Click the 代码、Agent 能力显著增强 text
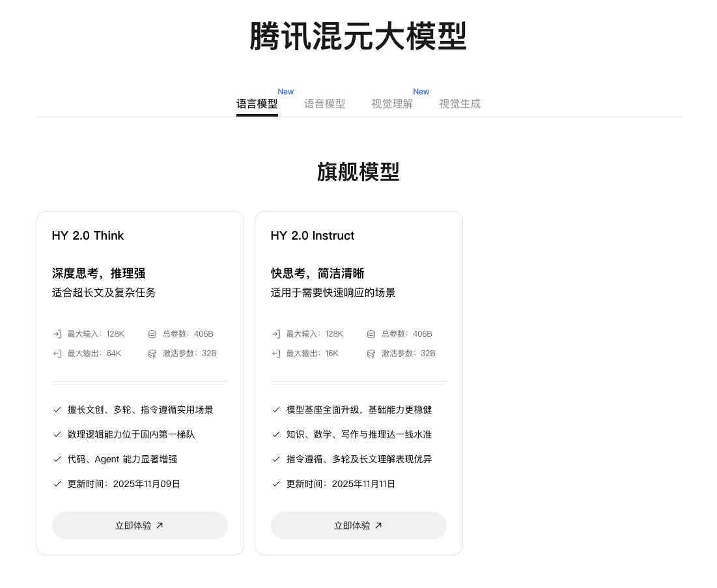This screenshot has width=717, height=588. coord(122,459)
